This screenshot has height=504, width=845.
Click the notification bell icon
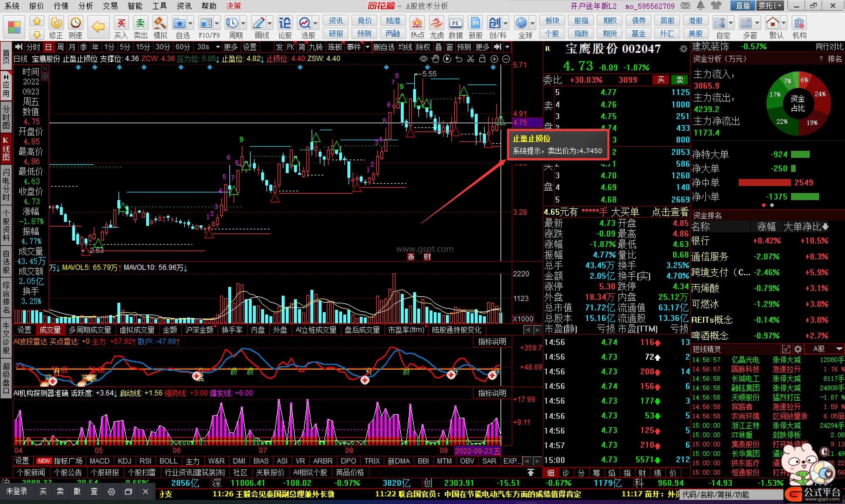(700, 6)
